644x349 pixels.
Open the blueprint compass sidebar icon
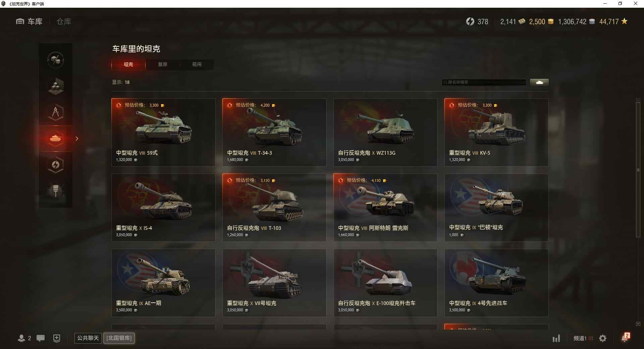(x=56, y=112)
